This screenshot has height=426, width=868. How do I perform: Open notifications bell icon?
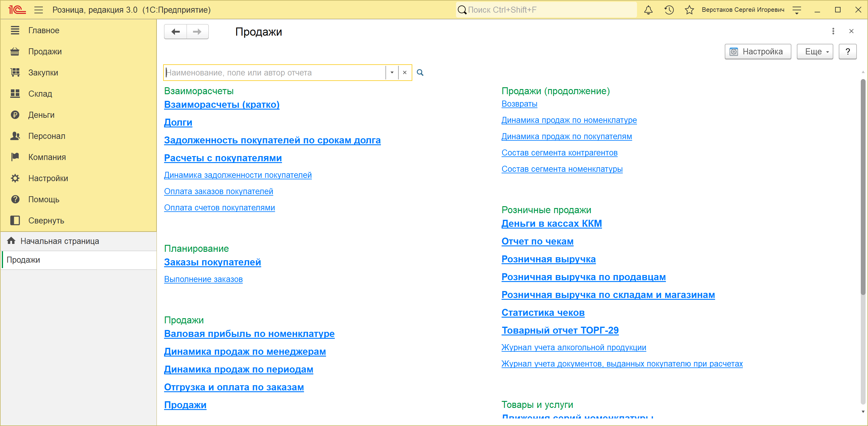click(x=648, y=10)
